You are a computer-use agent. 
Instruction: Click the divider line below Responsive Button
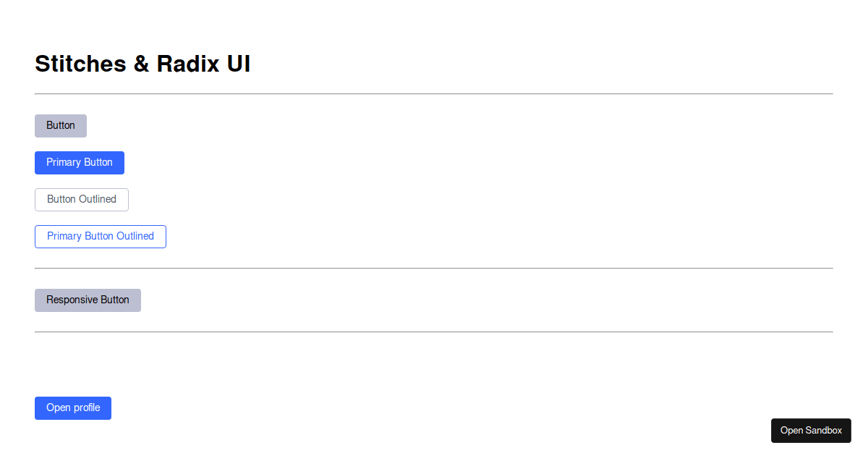point(434,332)
